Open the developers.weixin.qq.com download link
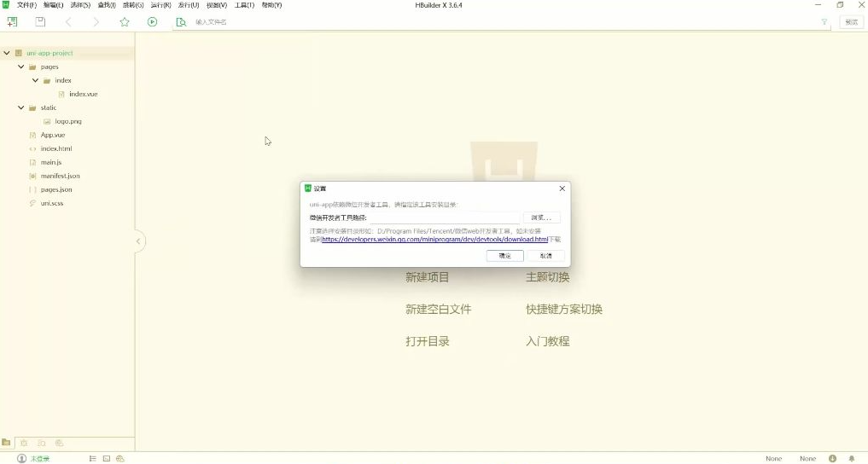Viewport: 868px width, 464px height. point(434,240)
